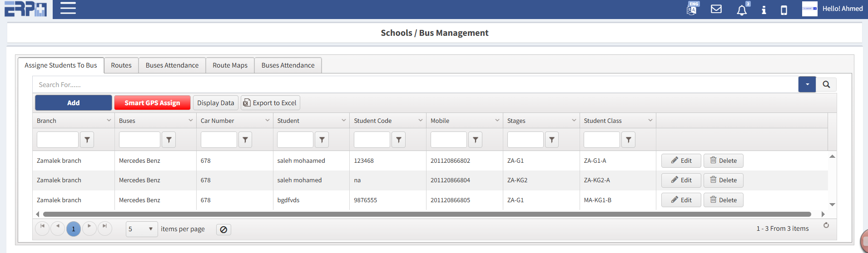This screenshot has height=253, width=868.
Task: Click the filter icon under Branch column
Action: pyautogui.click(x=87, y=140)
